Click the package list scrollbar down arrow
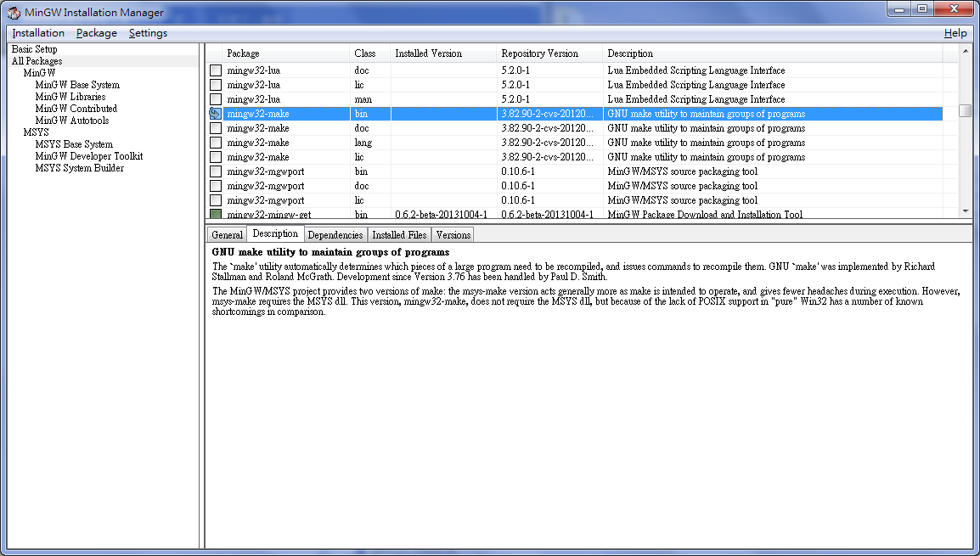The image size is (980, 556). tap(964, 211)
